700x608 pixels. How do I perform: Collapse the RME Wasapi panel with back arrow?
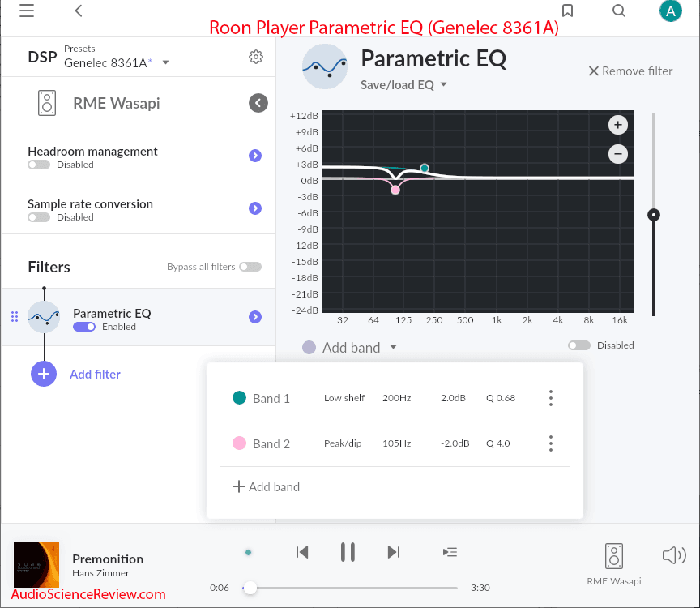point(258,103)
